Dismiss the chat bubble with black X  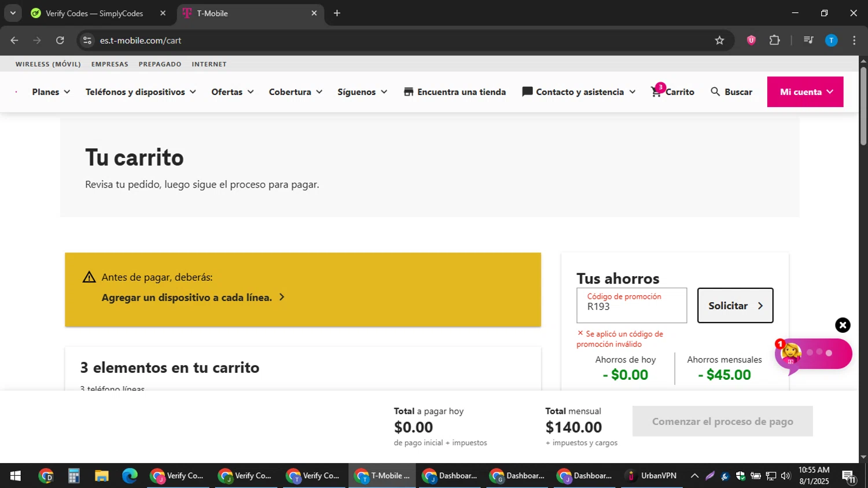(x=843, y=325)
